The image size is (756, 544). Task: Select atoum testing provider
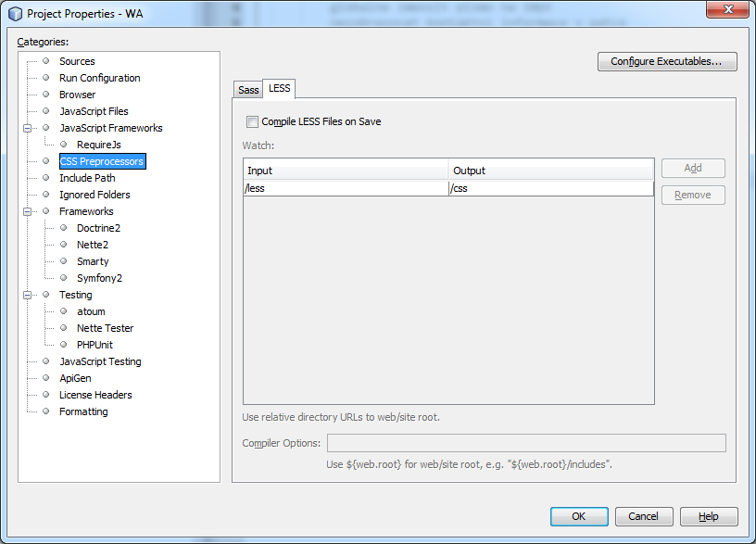[91, 311]
